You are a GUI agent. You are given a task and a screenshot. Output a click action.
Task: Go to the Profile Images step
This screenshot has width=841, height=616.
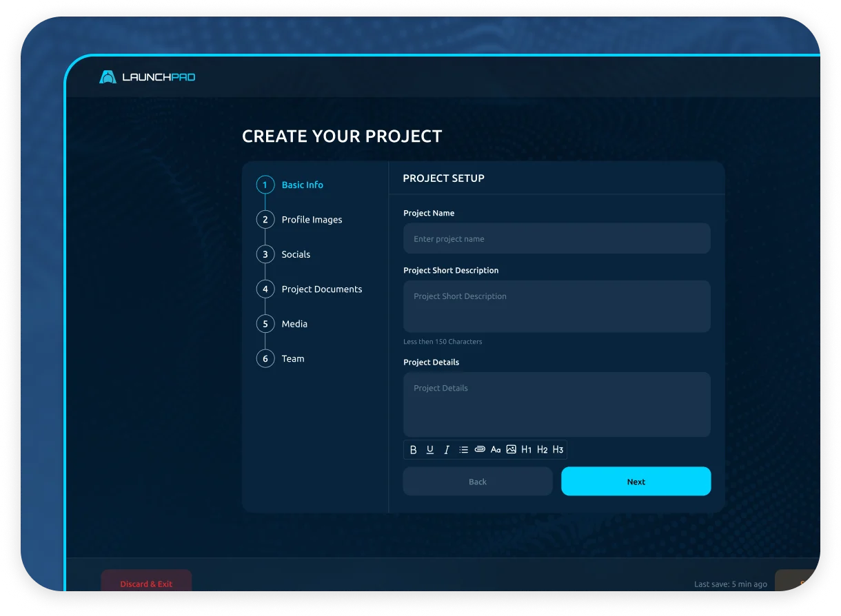point(311,220)
